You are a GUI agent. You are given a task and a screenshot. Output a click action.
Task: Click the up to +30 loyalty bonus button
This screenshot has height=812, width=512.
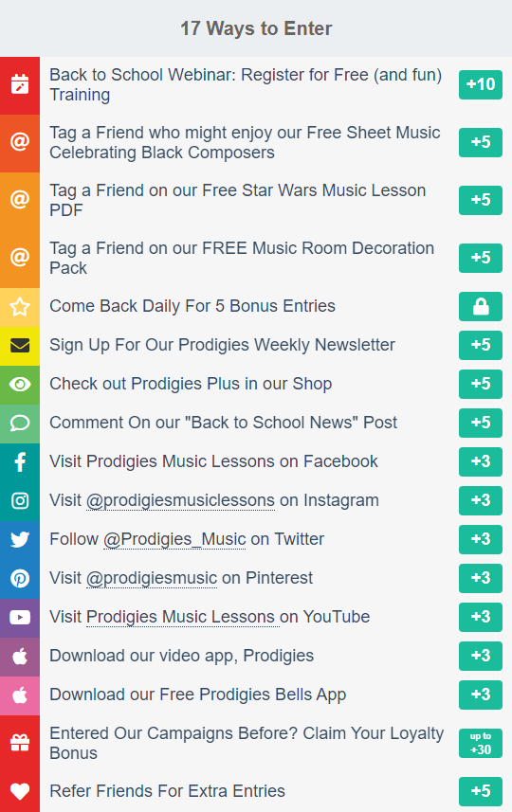[x=481, y=743]
